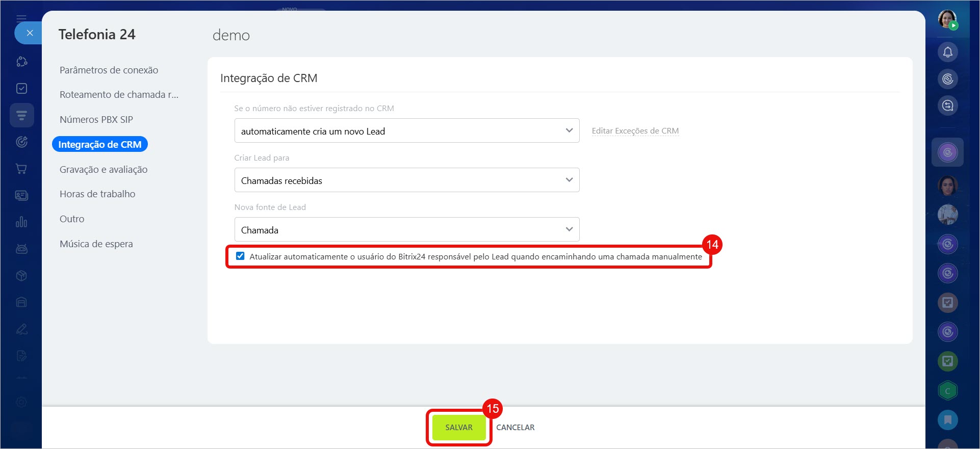The width and height of the screenshot is (980, 449).
Task: Click the blue bookmark icon in right panel
Action: coord(947,420)
